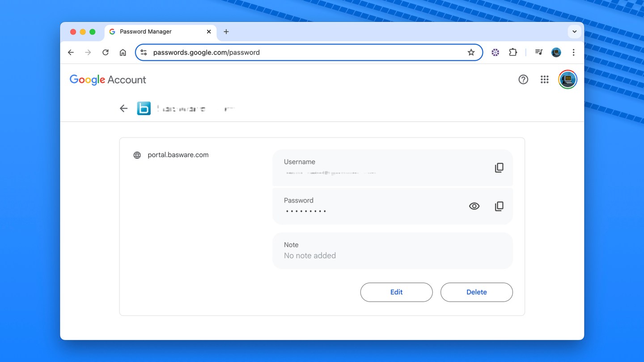Open the Google profile avatar menu

[568, 80]
